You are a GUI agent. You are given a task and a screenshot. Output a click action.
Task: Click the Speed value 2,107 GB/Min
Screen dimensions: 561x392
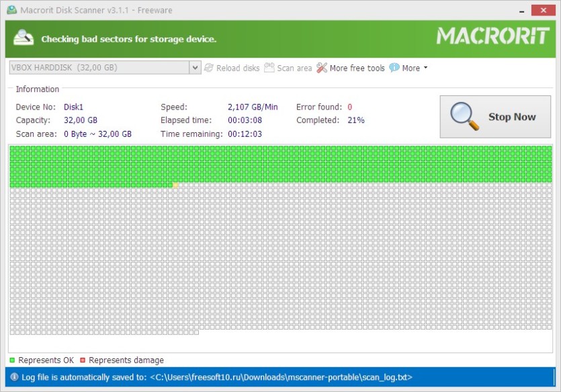click(253, 107)
